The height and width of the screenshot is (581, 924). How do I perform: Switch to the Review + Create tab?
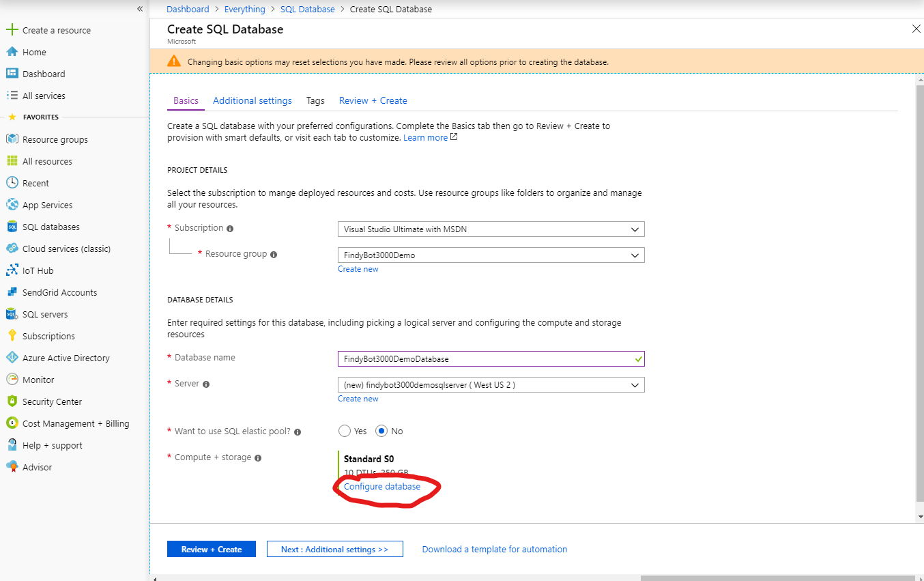coord(373,100)
